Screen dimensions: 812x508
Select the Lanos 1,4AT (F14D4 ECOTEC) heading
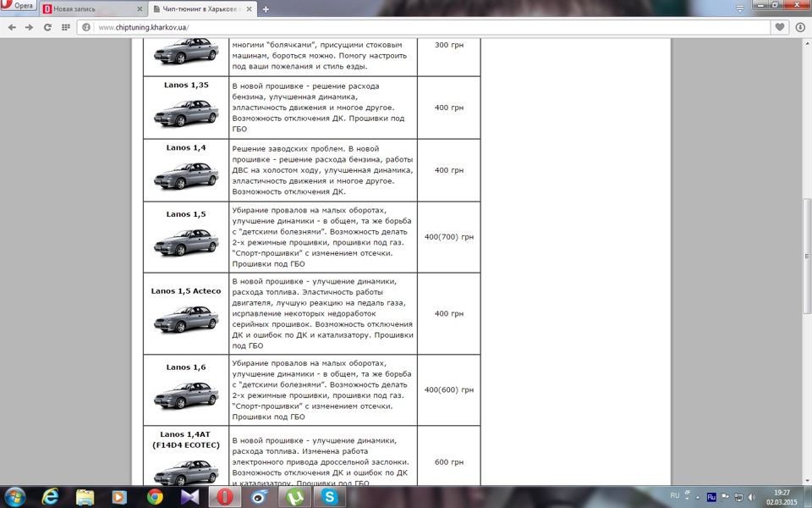click(x=186, y=439)
